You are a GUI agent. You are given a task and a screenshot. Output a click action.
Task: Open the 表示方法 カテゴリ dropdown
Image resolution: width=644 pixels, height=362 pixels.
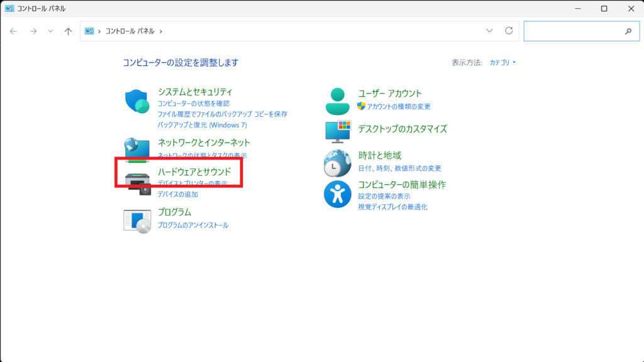pyautogui.click(x=503, y=63)
